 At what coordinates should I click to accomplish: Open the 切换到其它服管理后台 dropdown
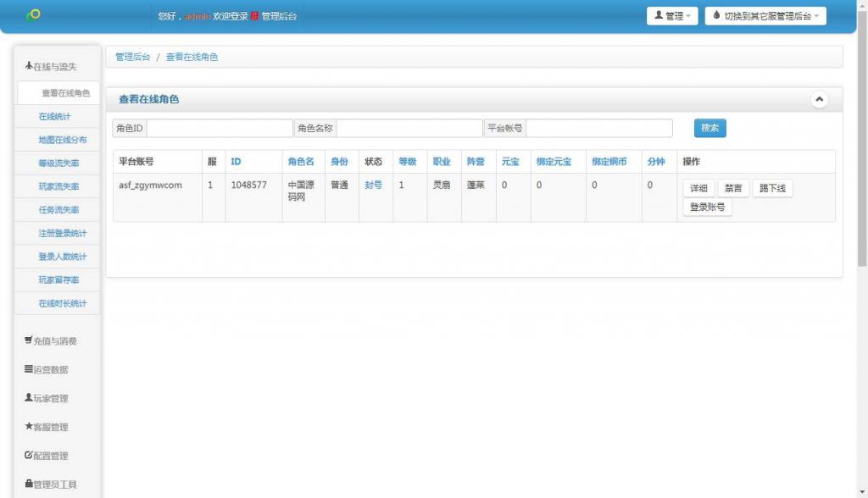click(765, 16)
